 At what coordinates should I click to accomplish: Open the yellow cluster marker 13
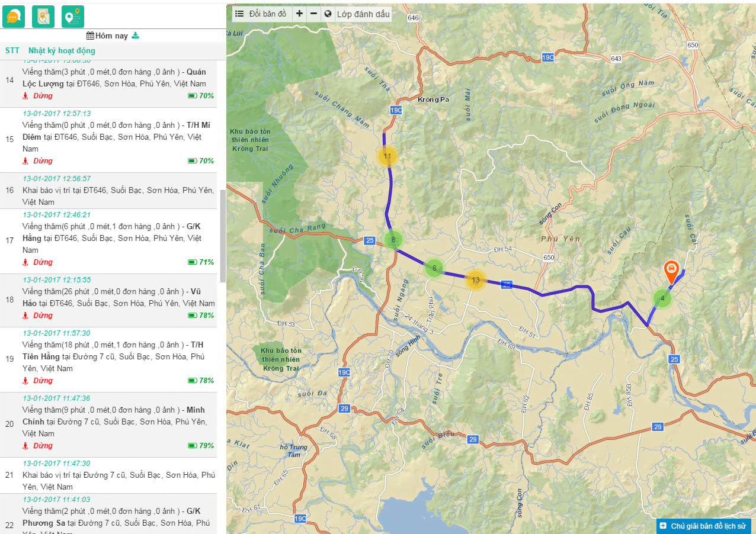(476, 279)
